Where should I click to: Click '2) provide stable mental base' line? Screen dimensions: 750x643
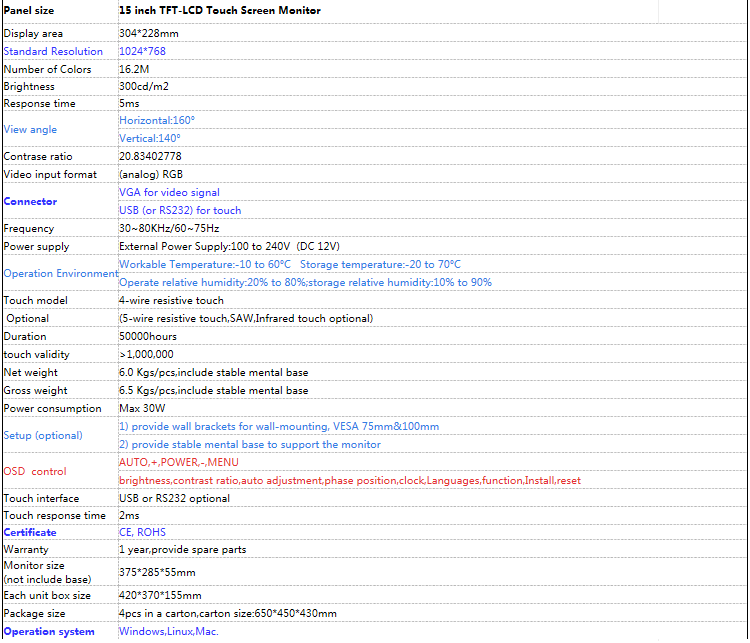250,445
